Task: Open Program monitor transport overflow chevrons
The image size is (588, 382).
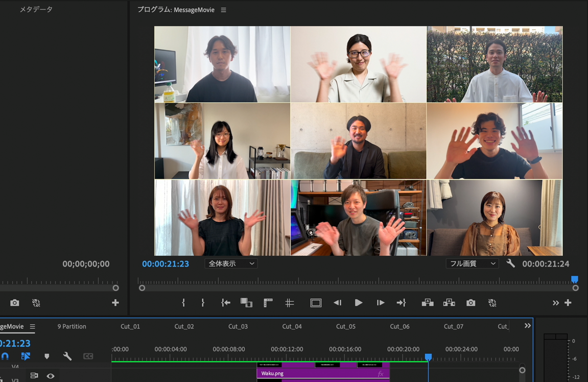Action: tap(555, 302)
